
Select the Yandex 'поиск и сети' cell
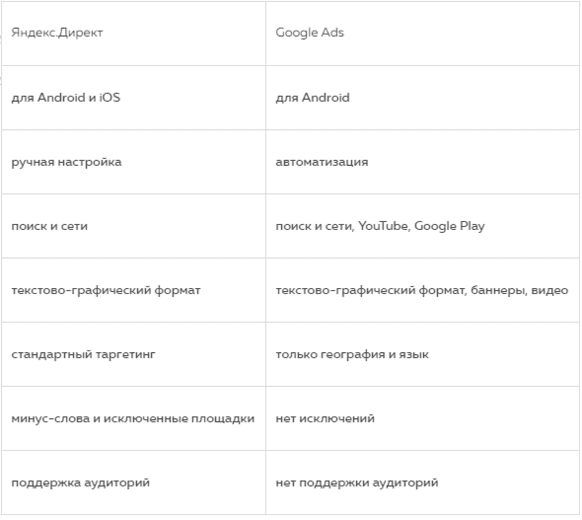click(x=134, y=226)
